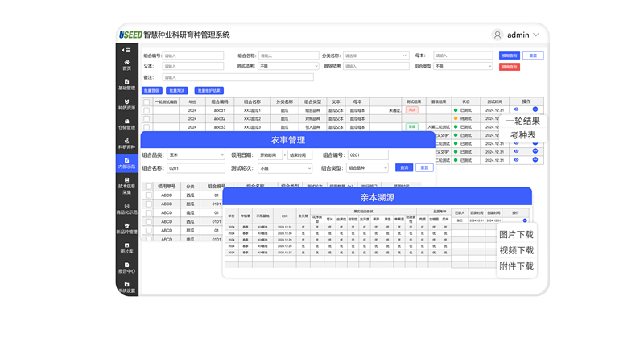Open 图片库 in the sidebar
Viewport: 644px width, 358px height.
click(126, 248)
